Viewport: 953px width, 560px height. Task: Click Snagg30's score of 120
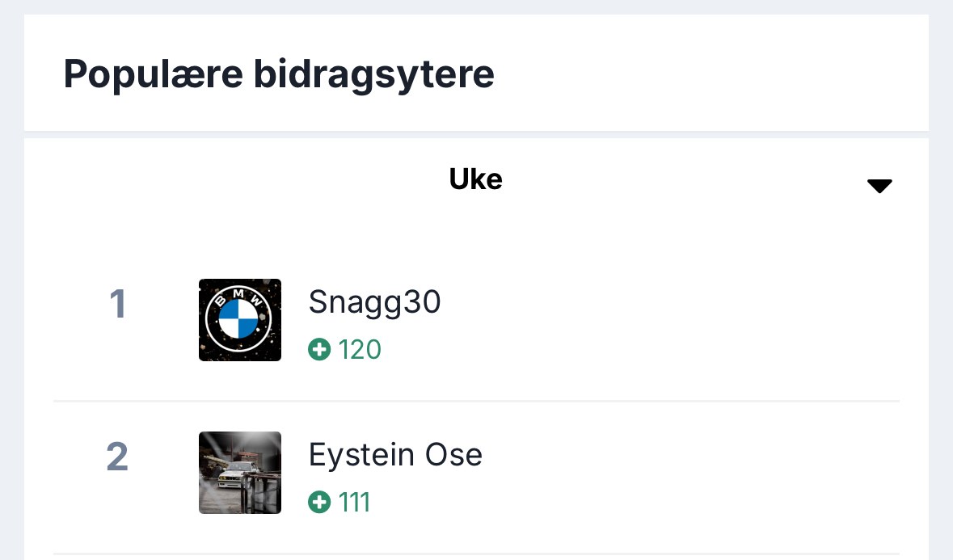pyautogui.click(x=360, y=350)
